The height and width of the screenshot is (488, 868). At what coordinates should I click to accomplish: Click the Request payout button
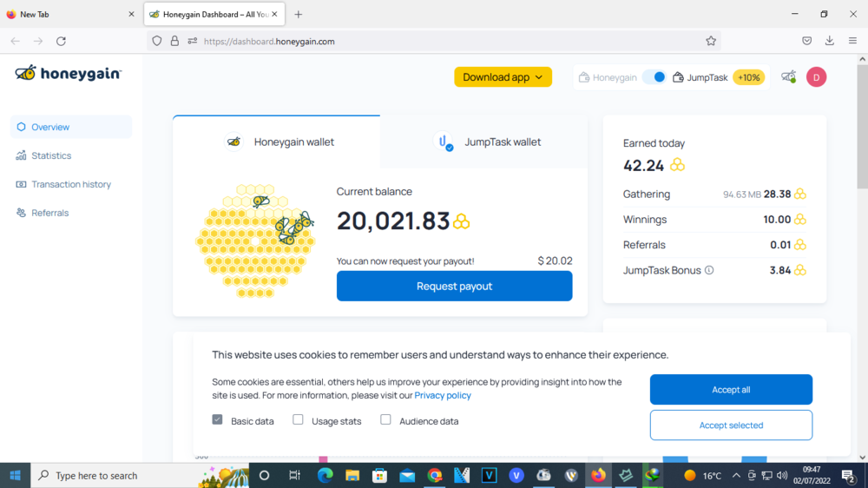tap(454, 286)
